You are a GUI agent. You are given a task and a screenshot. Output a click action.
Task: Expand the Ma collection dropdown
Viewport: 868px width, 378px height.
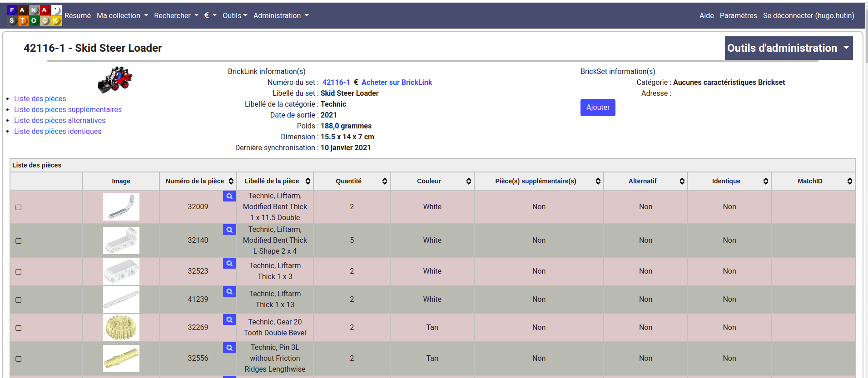click(122, 15)
